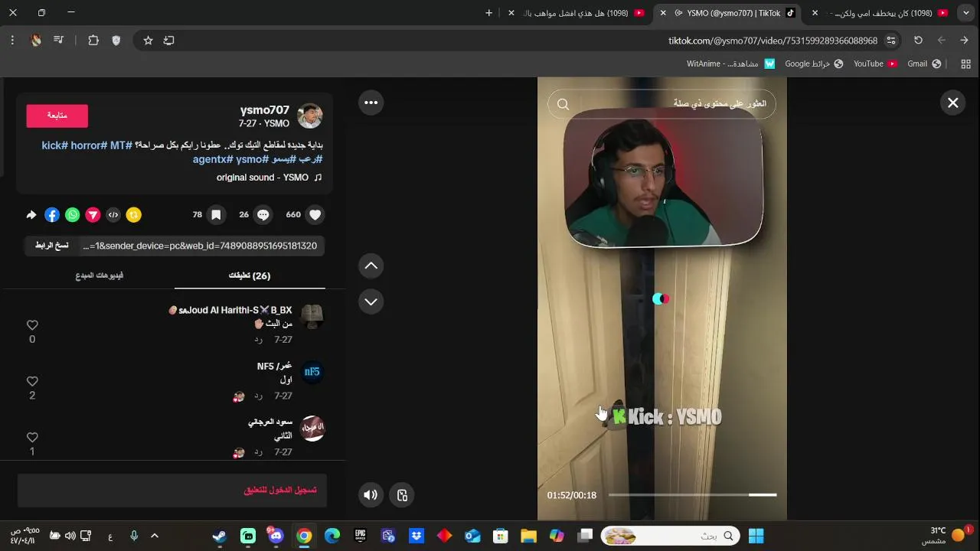Share the video to WhatsApp
Screen dimensions: 980x551
[72, 215]
